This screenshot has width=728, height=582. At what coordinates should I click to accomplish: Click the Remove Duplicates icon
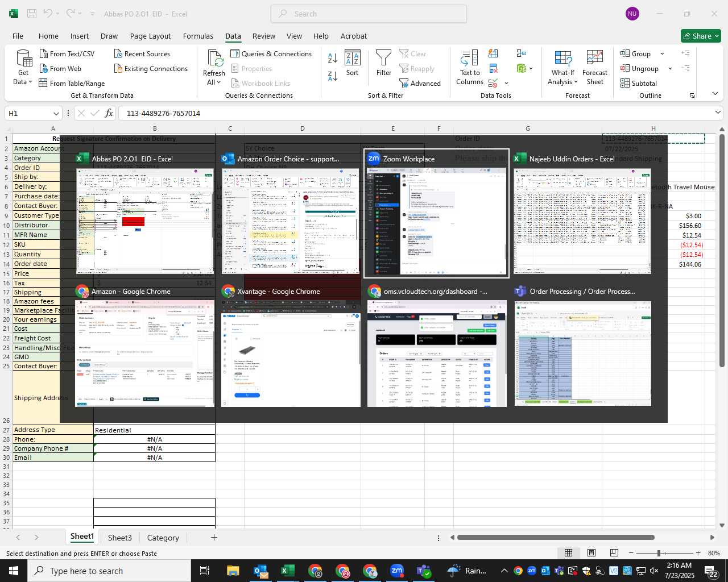click(x=494, y=68)
